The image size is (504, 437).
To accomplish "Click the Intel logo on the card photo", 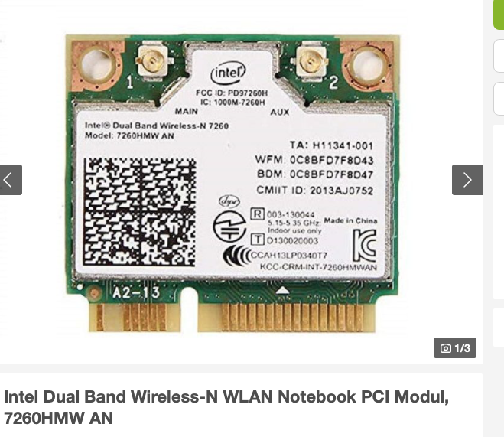I will coord(228,73).
